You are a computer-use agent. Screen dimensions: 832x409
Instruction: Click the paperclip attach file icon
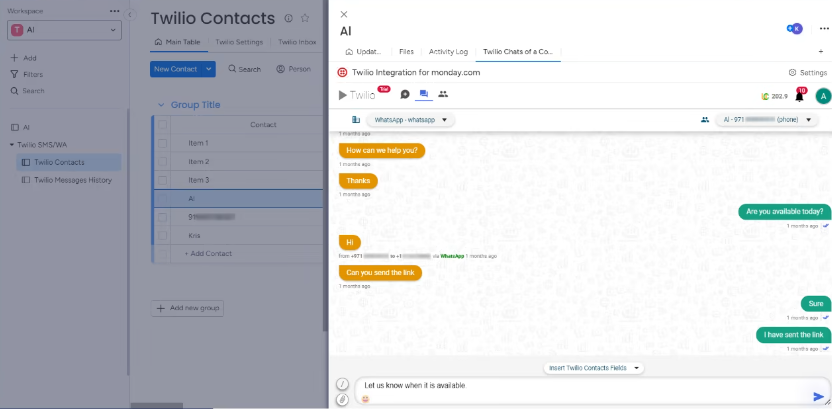point(343,399)
